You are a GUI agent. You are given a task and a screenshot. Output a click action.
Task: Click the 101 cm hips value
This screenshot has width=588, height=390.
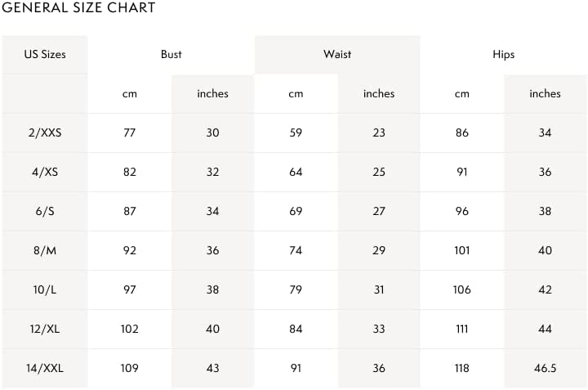(462, 250)
